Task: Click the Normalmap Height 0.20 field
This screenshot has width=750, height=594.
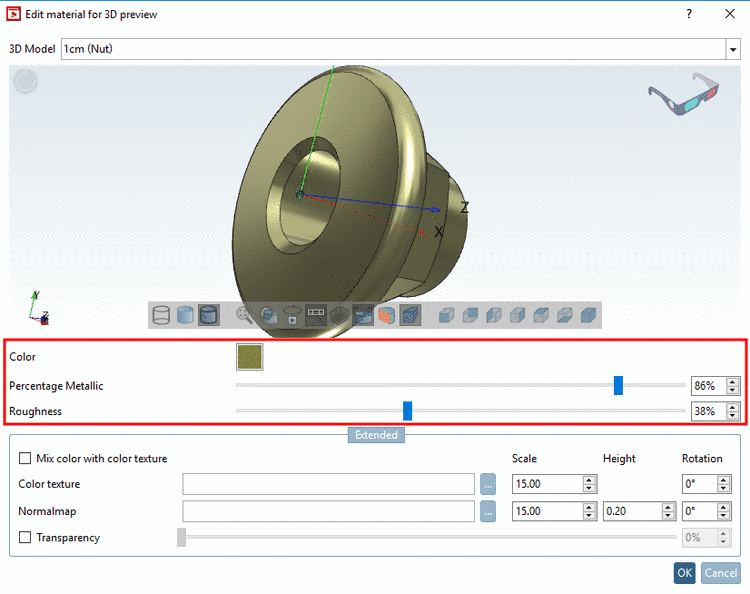Action: pyautogui.click(x=632, y=511)
